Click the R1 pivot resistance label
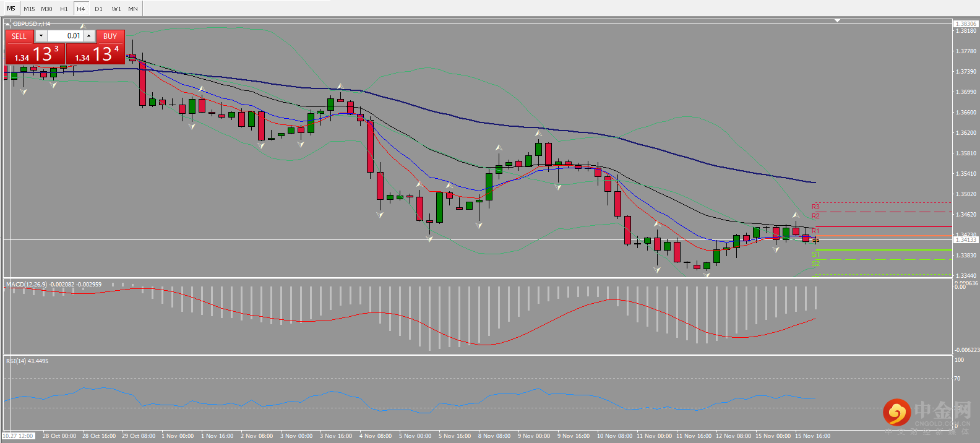 (x=815, y=231)
